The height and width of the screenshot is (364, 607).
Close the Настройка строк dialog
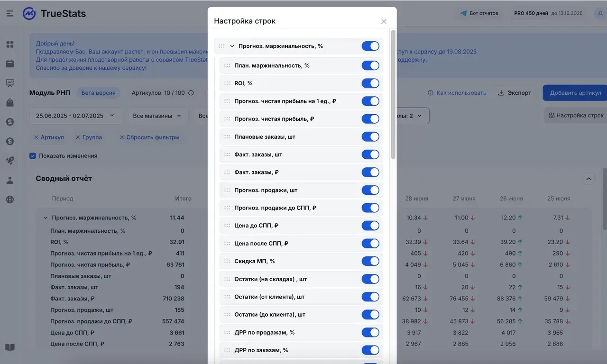click(x=384, y=21)
